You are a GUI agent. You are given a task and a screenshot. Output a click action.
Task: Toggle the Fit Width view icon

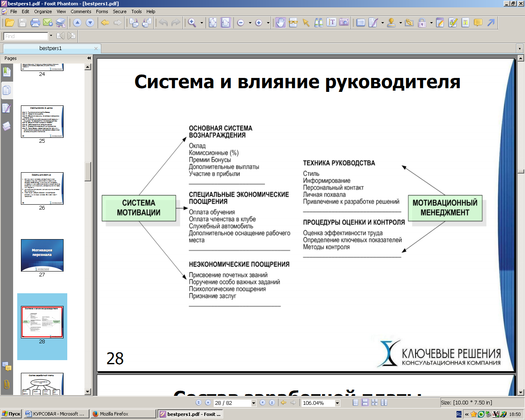pyautogui.click(x=226, y=23)
